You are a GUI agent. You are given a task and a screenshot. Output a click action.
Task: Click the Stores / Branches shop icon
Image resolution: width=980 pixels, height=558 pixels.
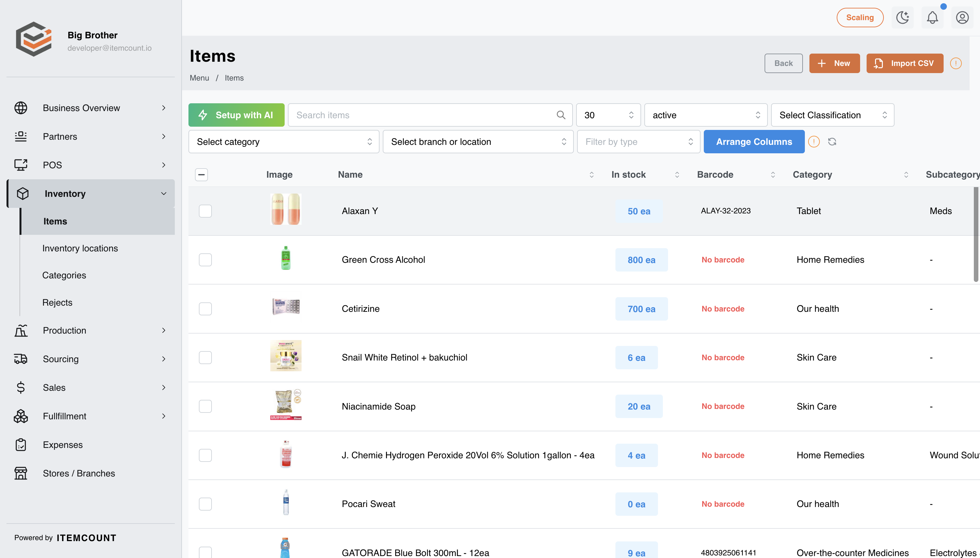coord(21,473)
